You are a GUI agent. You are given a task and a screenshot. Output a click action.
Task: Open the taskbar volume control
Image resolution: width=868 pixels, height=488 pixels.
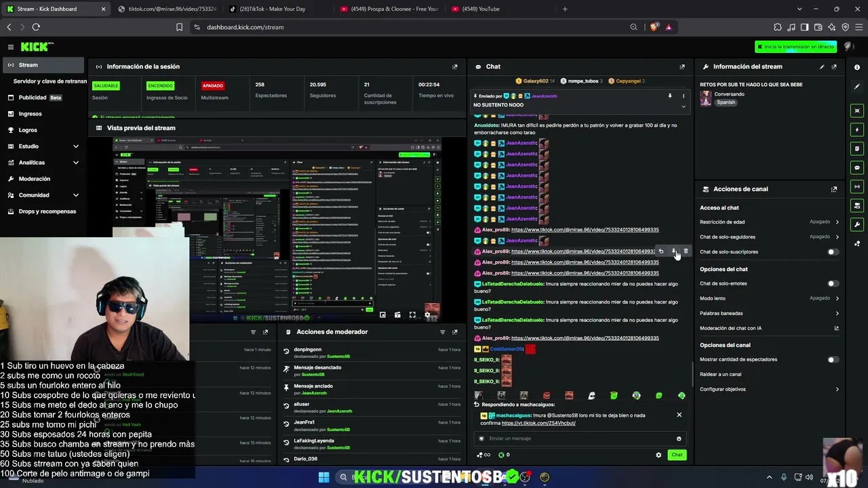point(809,478)
